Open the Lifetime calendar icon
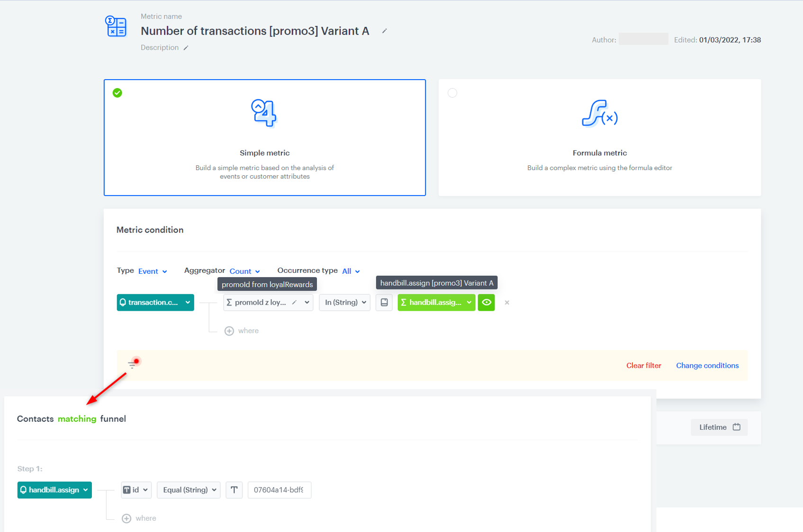 737,427
